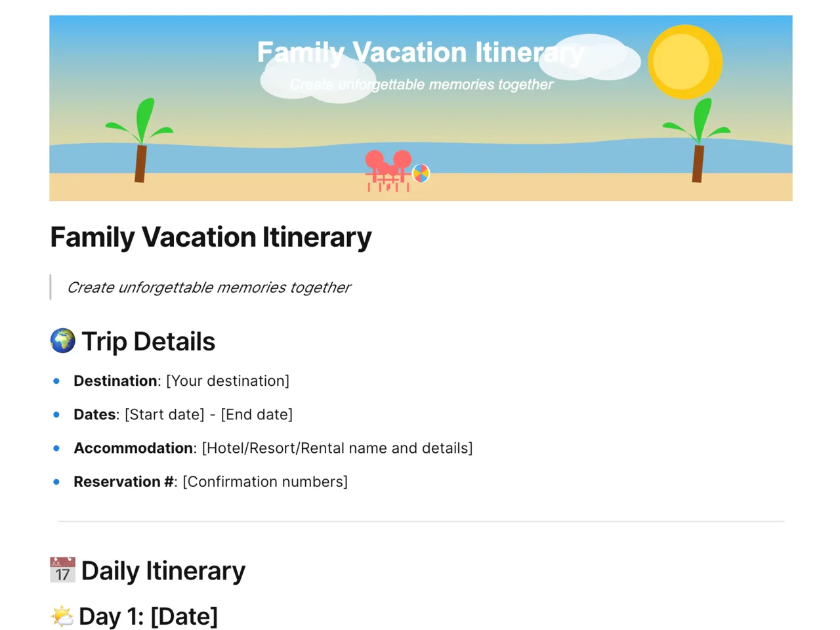Click the banner title Family Vacation Itinerary
This screenshot has width=840, height=630.
(x=421, y=52)
